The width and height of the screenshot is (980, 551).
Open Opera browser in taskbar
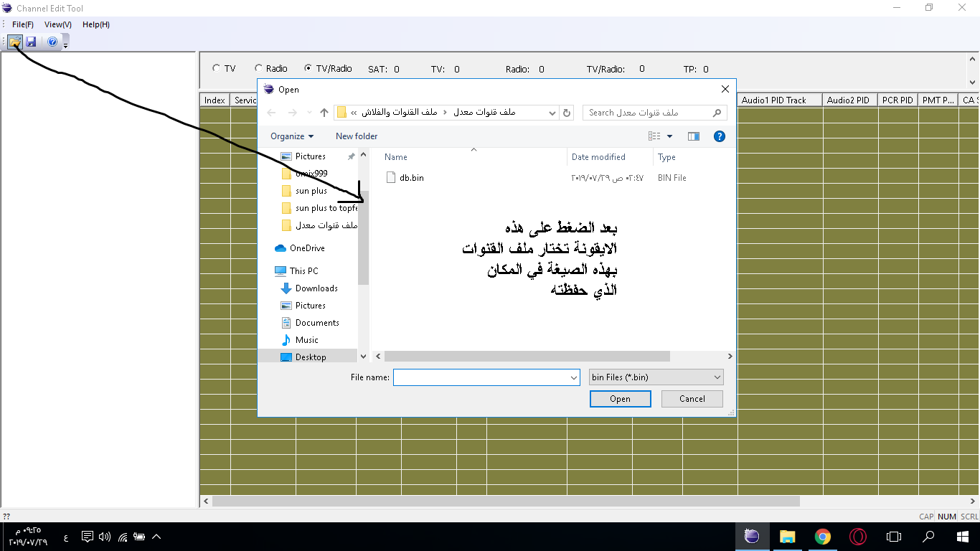857,536
